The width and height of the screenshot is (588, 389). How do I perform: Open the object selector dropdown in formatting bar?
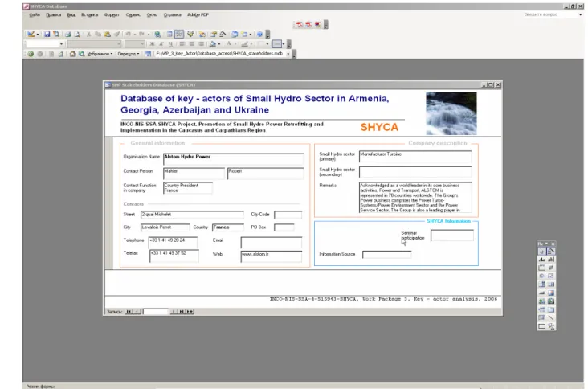[62, 44]
